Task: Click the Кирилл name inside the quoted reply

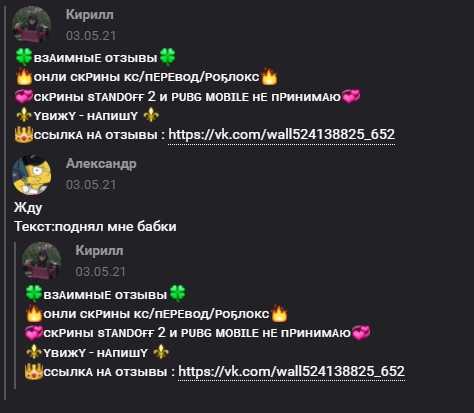Action: pyautogui.click(x=99, y=251)
